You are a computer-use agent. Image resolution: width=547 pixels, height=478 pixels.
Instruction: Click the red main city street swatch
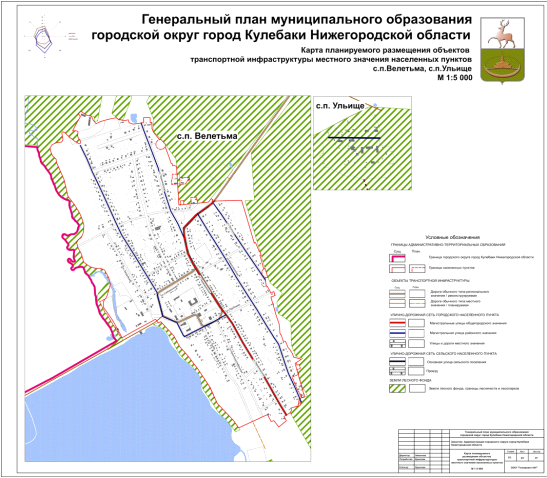coord(397,323)
